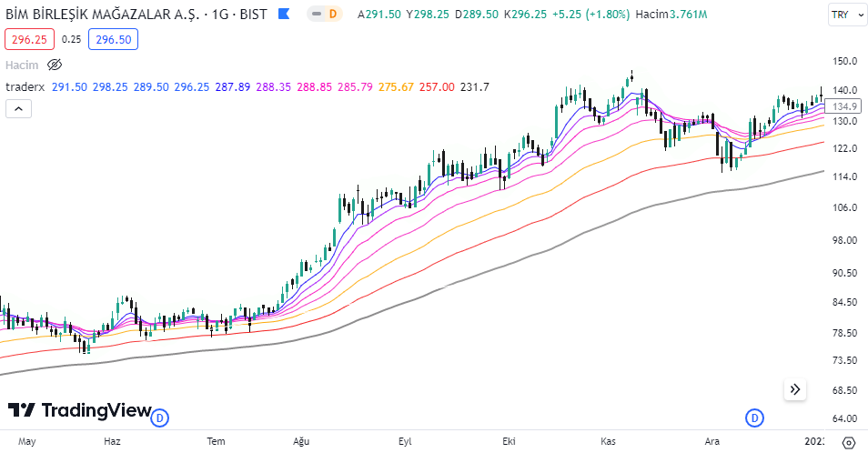
Task: Click the orange traderx value 275.67
Action: pos(396,86)
